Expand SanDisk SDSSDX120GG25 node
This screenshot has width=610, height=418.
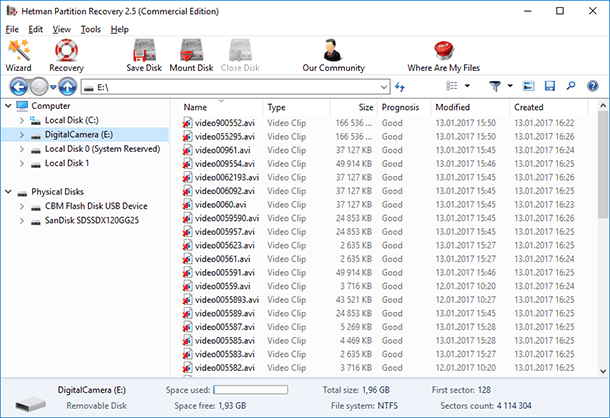click(x=22, y=221)
